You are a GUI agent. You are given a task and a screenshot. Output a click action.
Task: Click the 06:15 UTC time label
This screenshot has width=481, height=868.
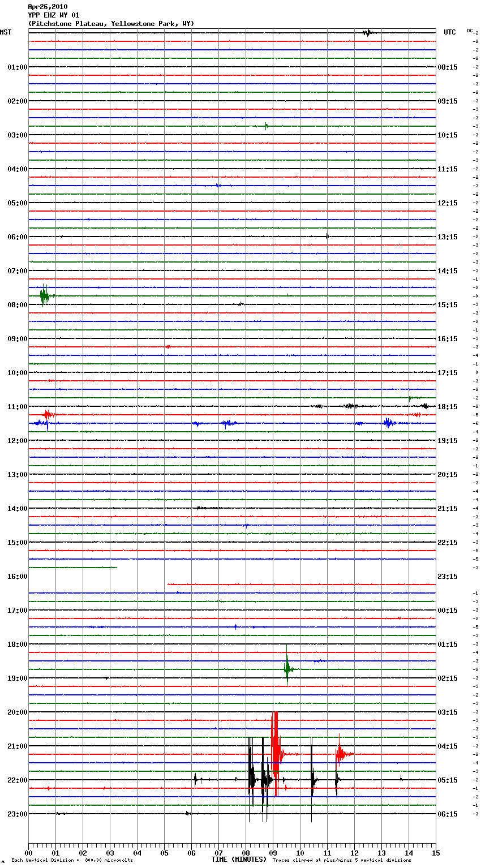pyautogui.click(x=448, y=814)
